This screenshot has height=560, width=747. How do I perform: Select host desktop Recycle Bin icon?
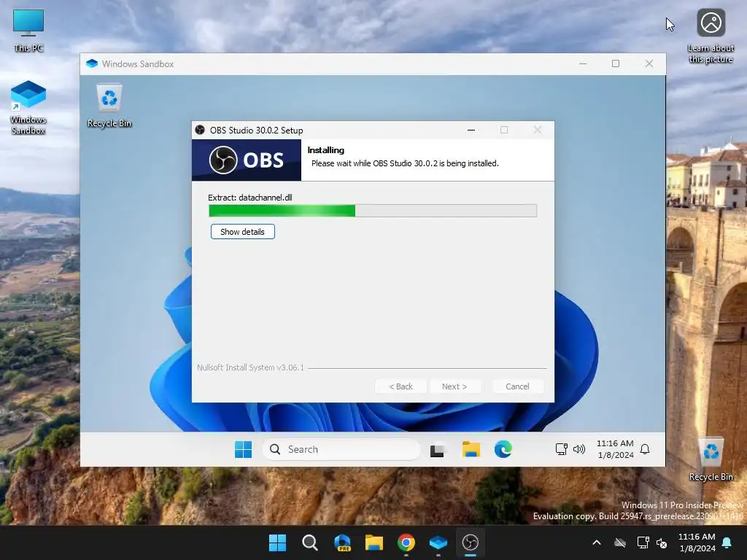point(711,459)
